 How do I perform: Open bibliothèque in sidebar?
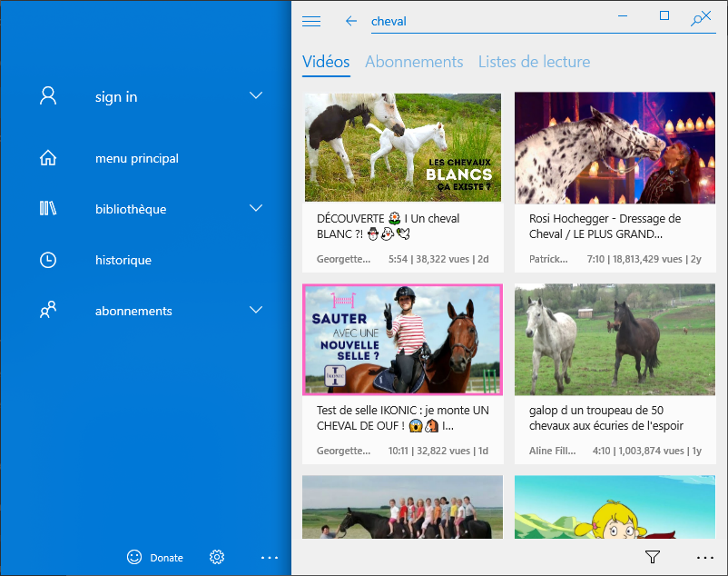(x=131, y=209)
